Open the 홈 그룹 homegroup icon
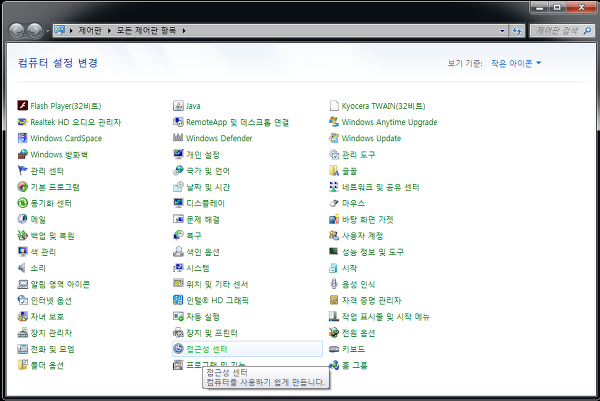Screen dimensions: 600x401 pyautogui.click(x=334, y=365)
